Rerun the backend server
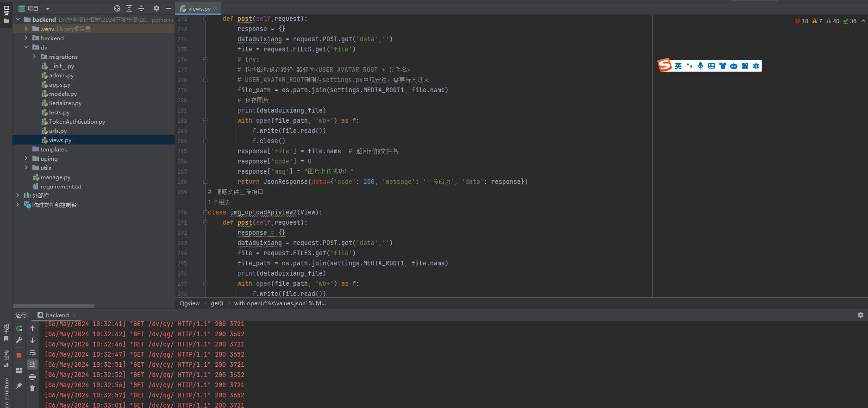 19,328
